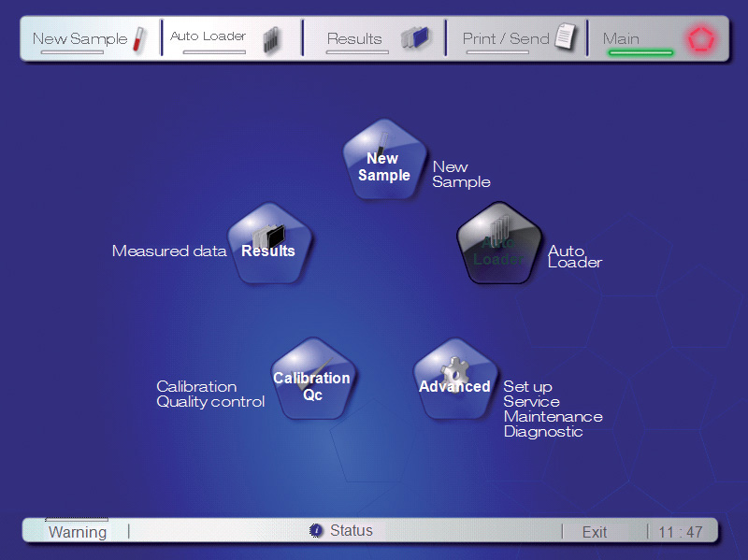The image size is (748, 560).
Task: Open the Warning button in status bar
Action: click(x=78, y=532)
